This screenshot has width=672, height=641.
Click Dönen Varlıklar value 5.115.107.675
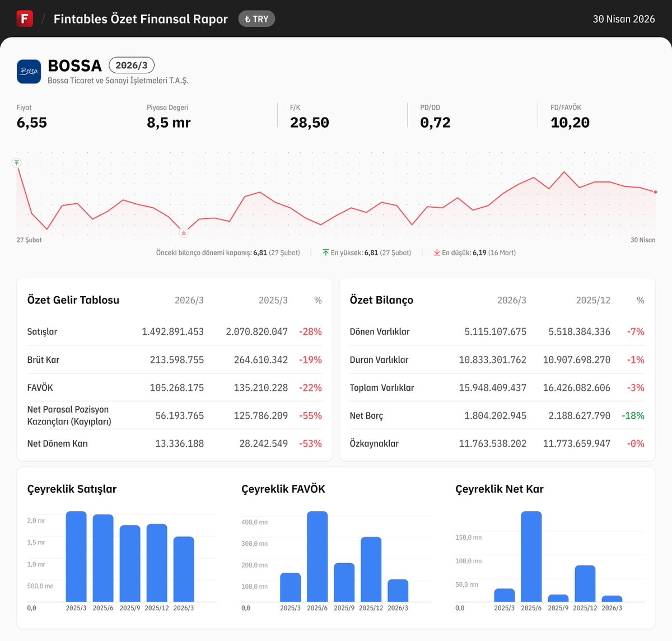(x=496, y=331)
